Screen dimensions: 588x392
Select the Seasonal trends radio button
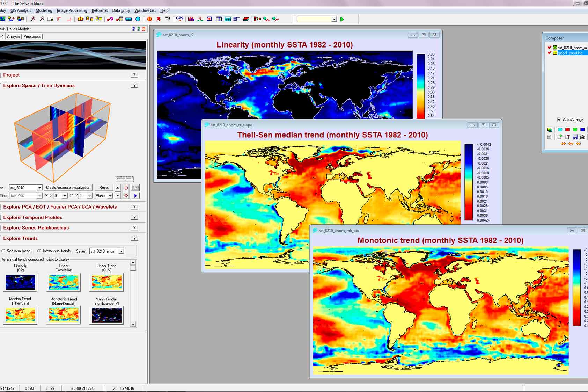pos(3,251)
